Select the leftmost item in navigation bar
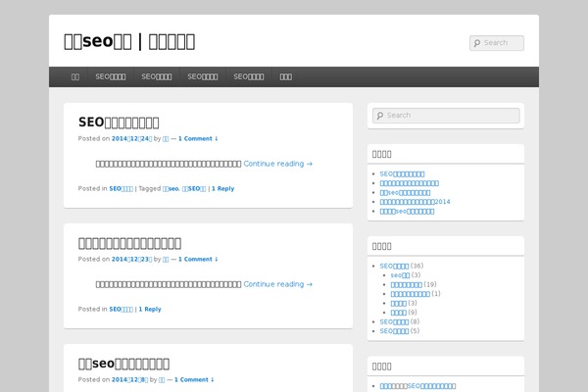 point(75,76)
